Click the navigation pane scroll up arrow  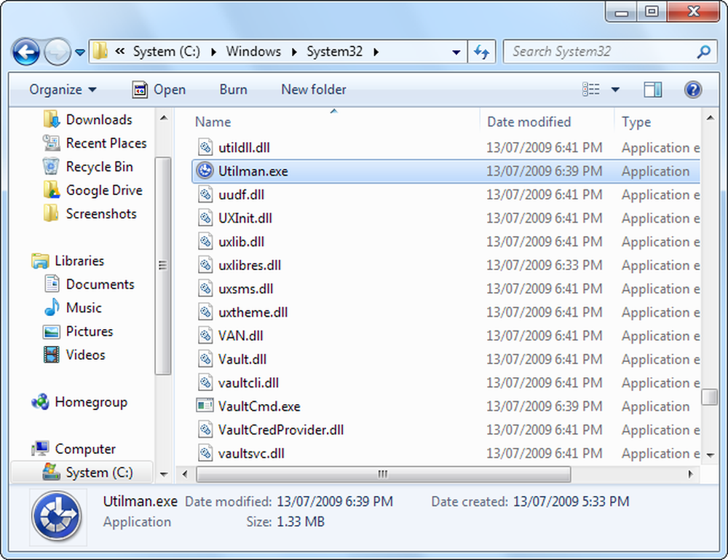[x=163, y=118]
